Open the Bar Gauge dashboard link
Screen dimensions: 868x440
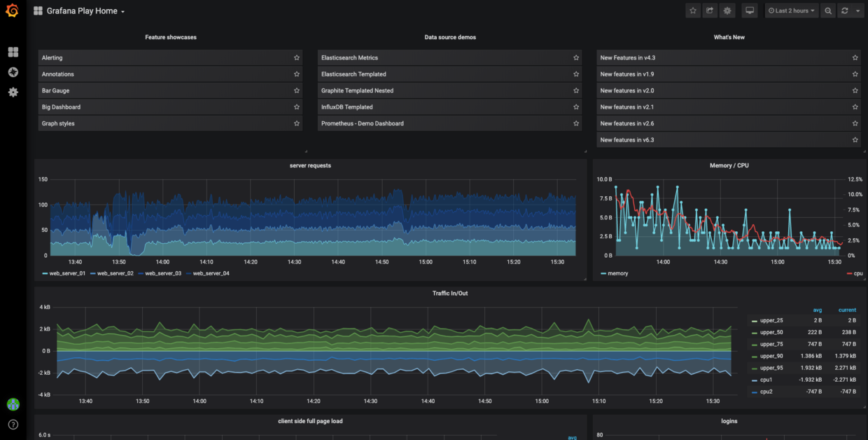[170, 90]
